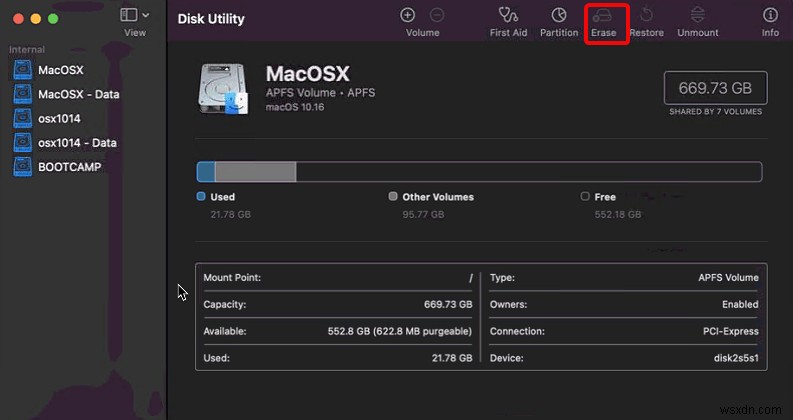
Task: Click the MacOSX - Data disk icon
Action: click(23, 94)
